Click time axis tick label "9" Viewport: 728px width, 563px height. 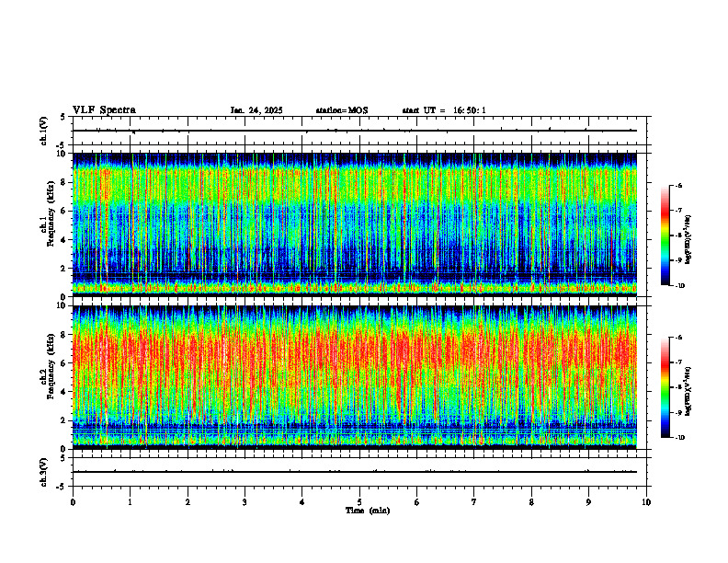pos(588,502)
